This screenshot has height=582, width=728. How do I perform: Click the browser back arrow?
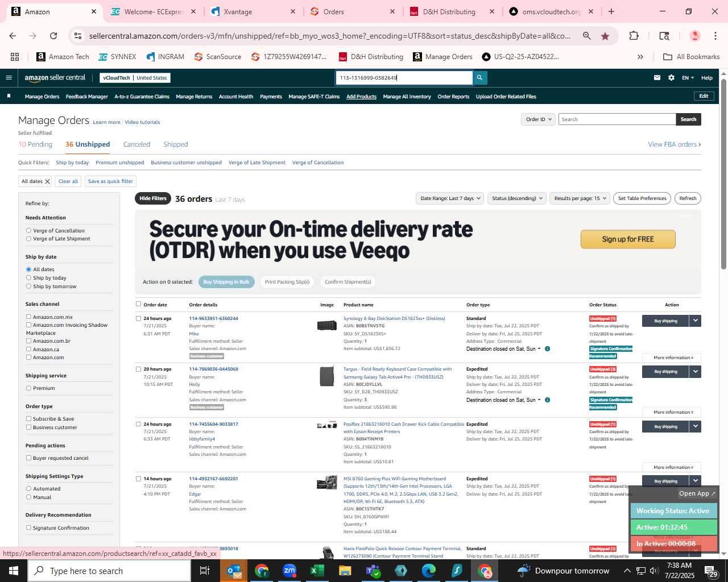tap(13, 36)
